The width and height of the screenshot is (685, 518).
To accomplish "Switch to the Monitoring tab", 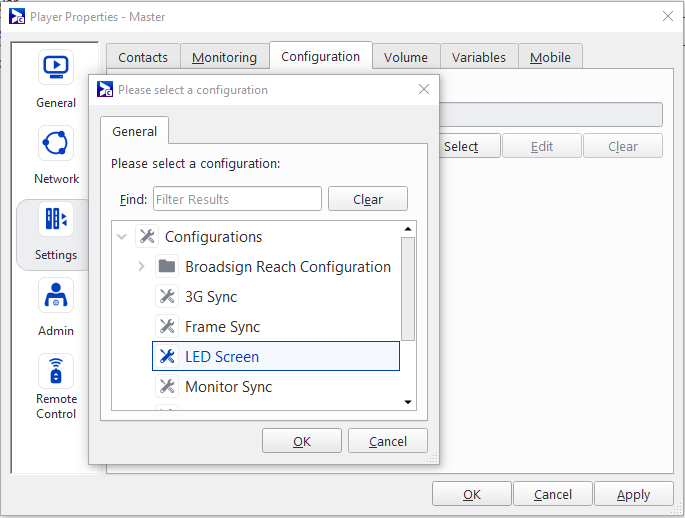I will tap(224, 57).
